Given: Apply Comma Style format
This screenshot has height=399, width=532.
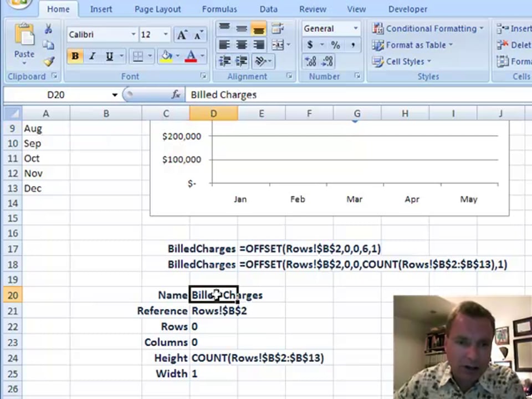Looking at the screenshot, I should pos(353,45).
